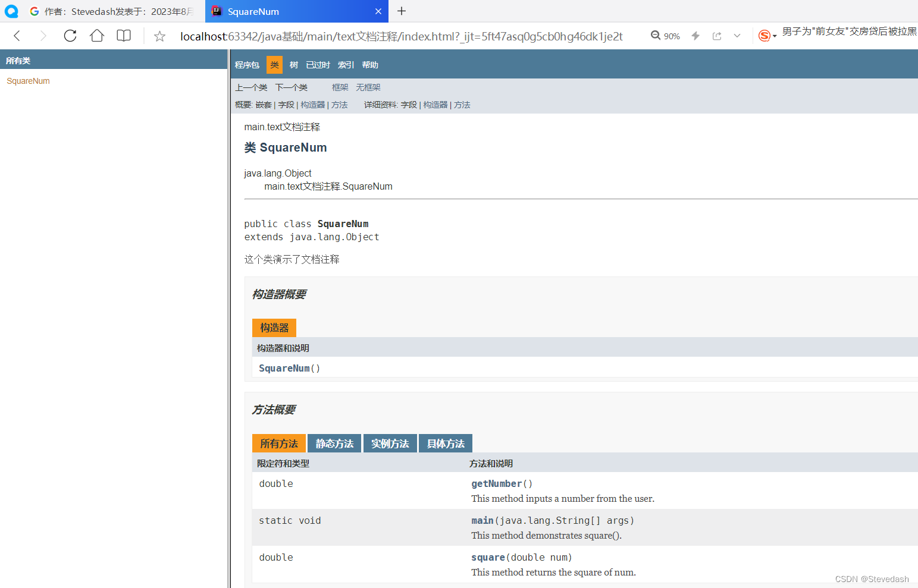
Task: Click the 限定符和类型 column header
Action: coord(283,463)
